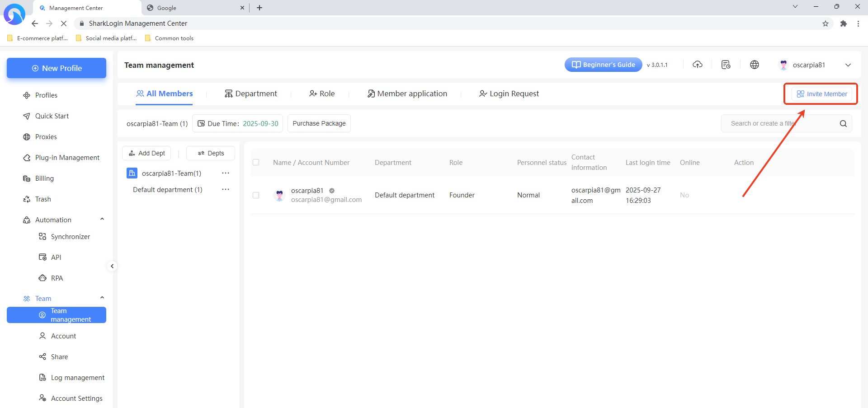Toggle the select-all members checkbox
The image size is (868, 408).
256,162
